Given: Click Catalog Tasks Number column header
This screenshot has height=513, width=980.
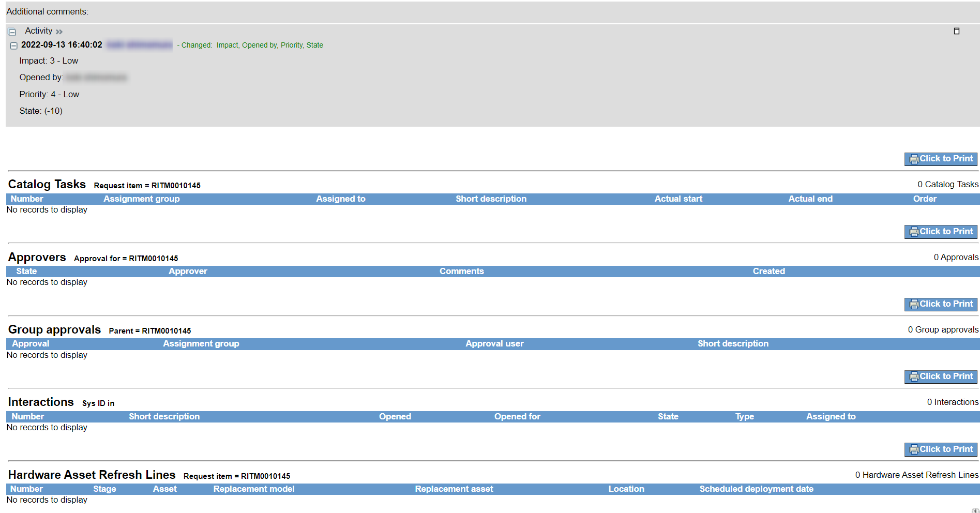Looking at the screenshot, I should click(27, 199).
